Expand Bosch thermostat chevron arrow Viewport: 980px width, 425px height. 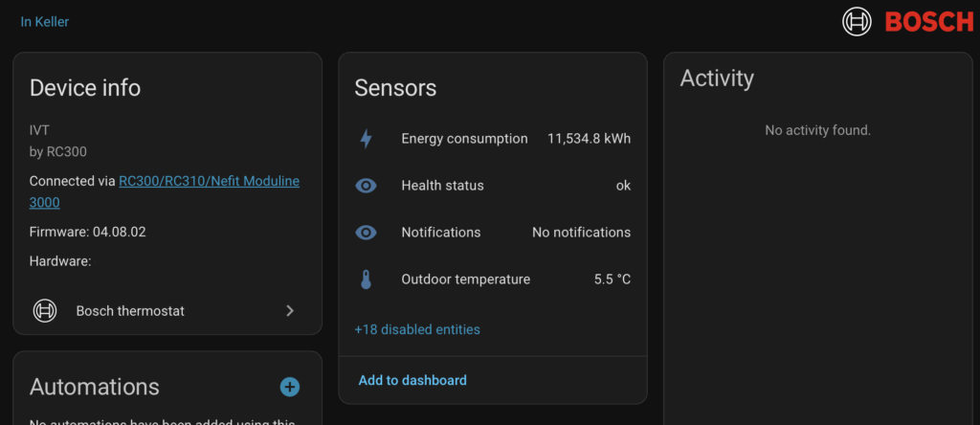point(290,311)
